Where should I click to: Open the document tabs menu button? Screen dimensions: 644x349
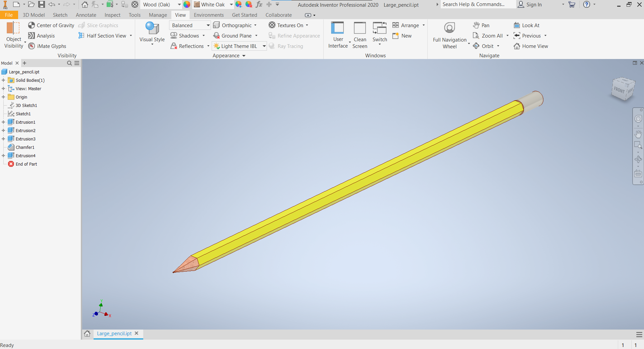point(639,335)
